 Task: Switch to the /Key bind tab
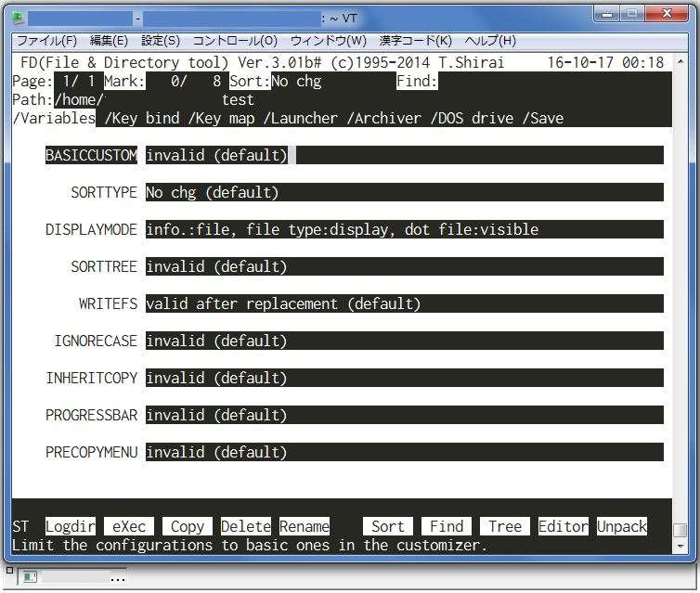tap(142, 118)
